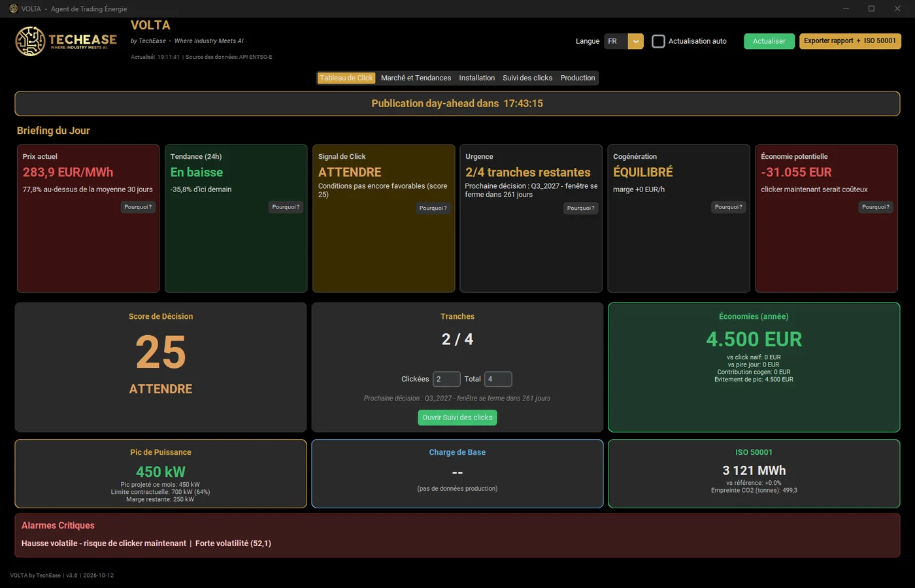Click the Actualiser button

coord(769,41)
